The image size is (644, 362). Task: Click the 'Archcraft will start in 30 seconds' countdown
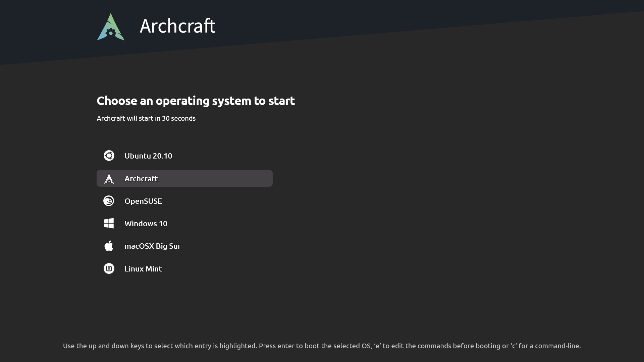[146, 118]
